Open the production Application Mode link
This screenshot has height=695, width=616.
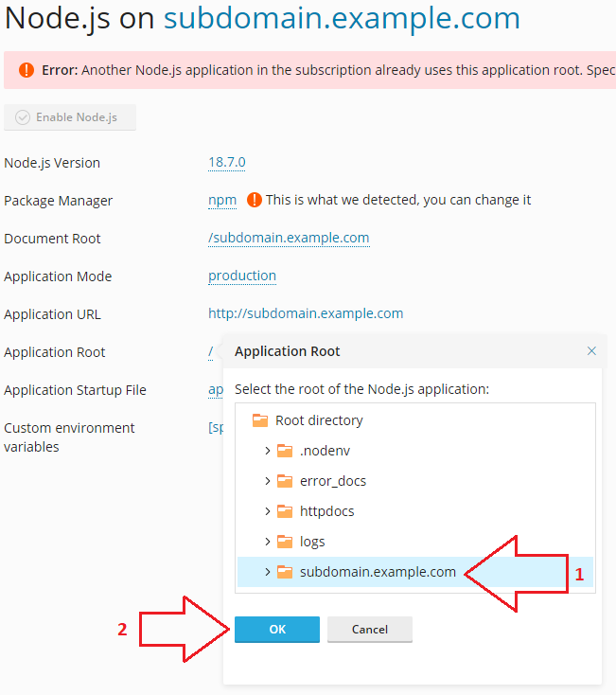[242, 276]
